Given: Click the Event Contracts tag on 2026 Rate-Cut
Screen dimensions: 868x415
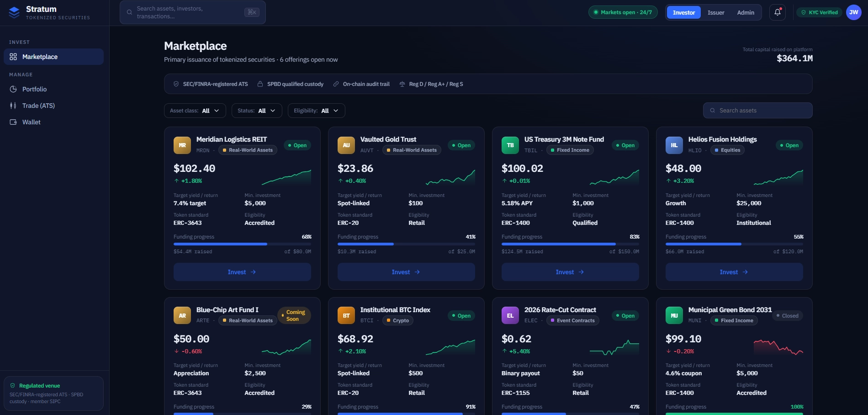Looking at the screenshot, I should pos(572,320).
